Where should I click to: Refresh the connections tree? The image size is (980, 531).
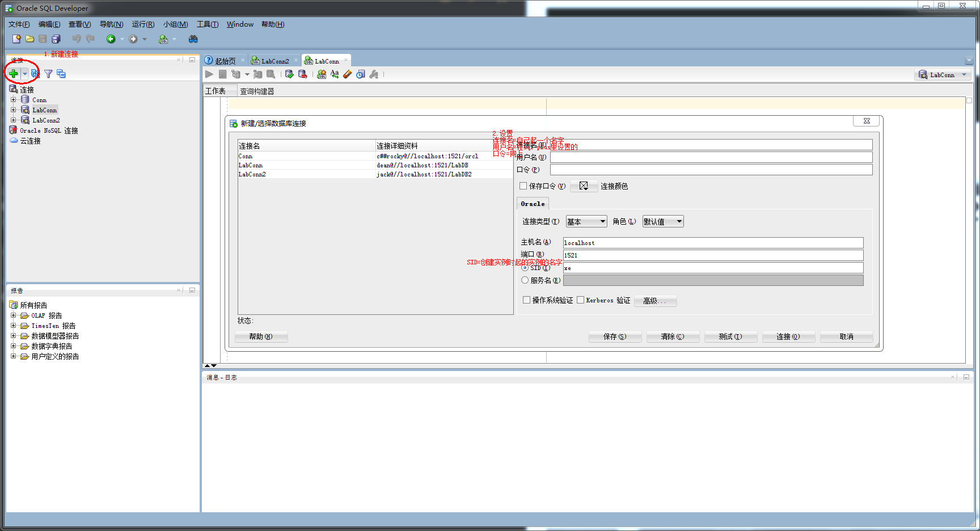point(35,74)
